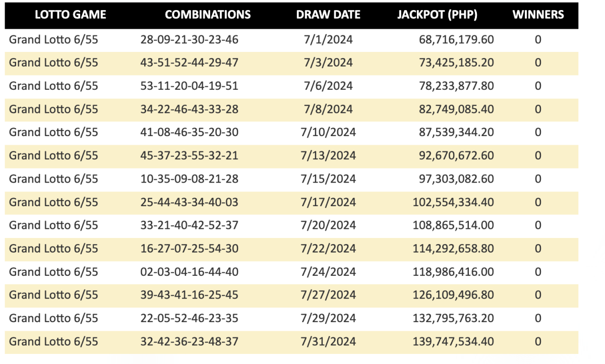Select jackpot amount 102,554,334.40
Viewport: 605px width, 364px height.
(454, 202)
